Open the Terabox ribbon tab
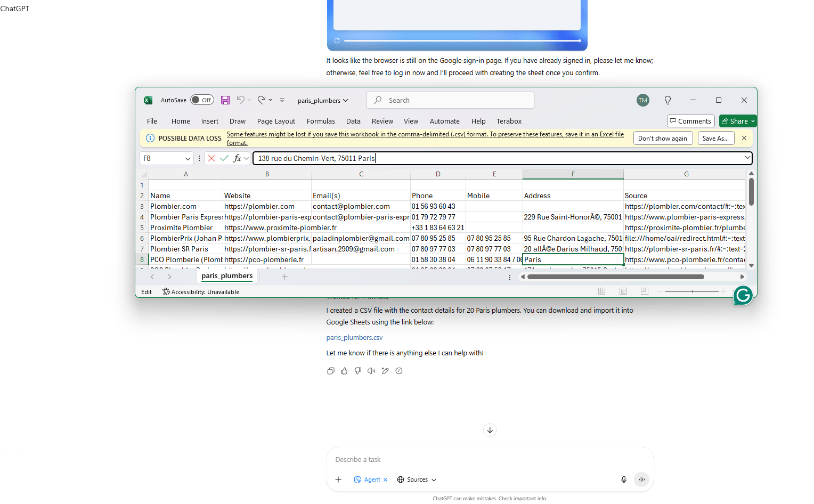814x504 pixels. coord(509,121)
